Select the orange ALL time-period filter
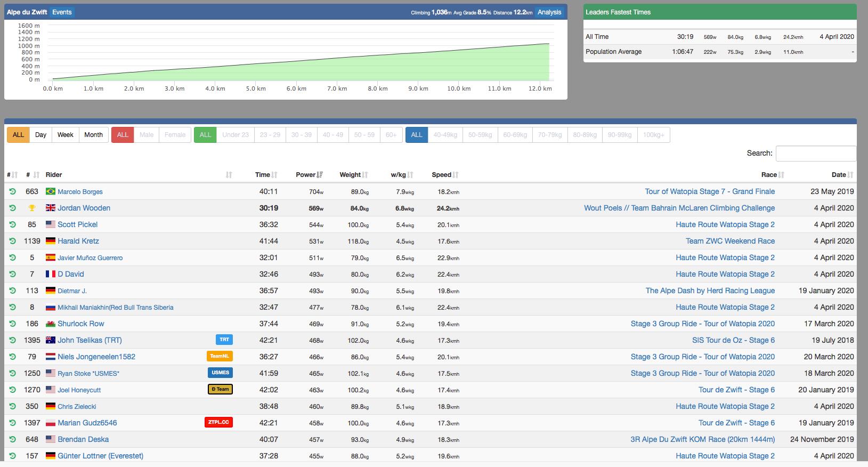This screenshot has height=467, width=868. [x=18, y=135]
